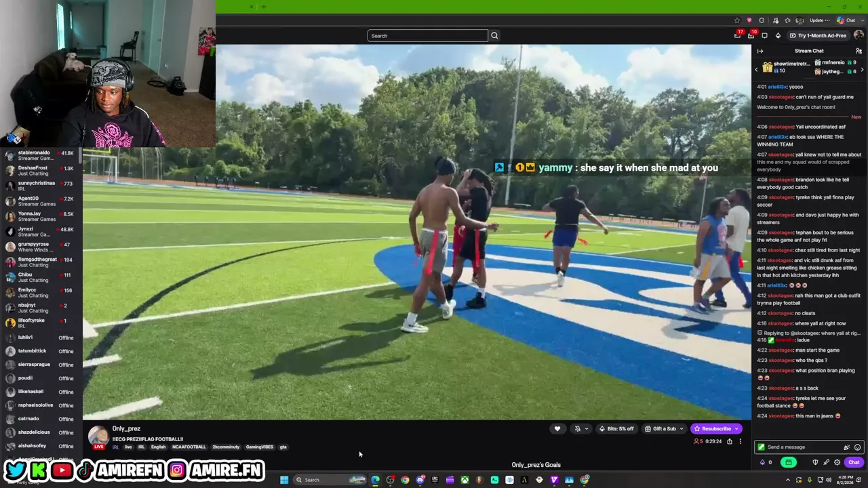This screenshot has height=488, width=868.
Task: Open the Only_prez channel avatar
Action: pos(98,436)
